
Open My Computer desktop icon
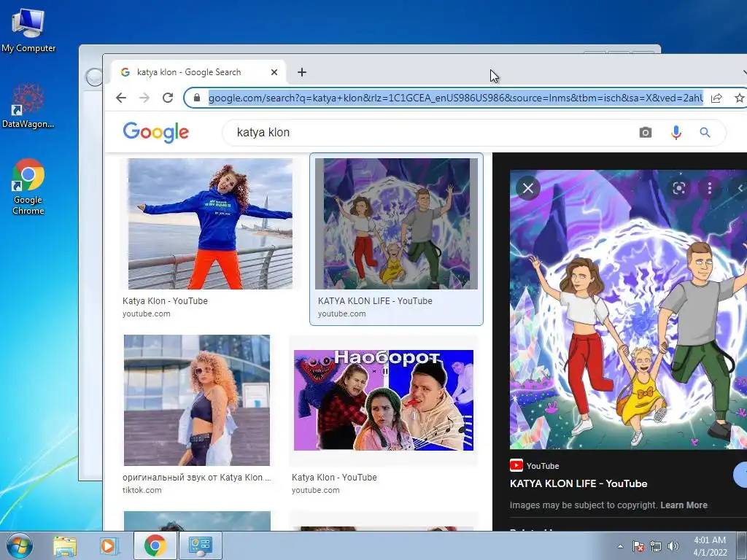click(x=28, y=31)
